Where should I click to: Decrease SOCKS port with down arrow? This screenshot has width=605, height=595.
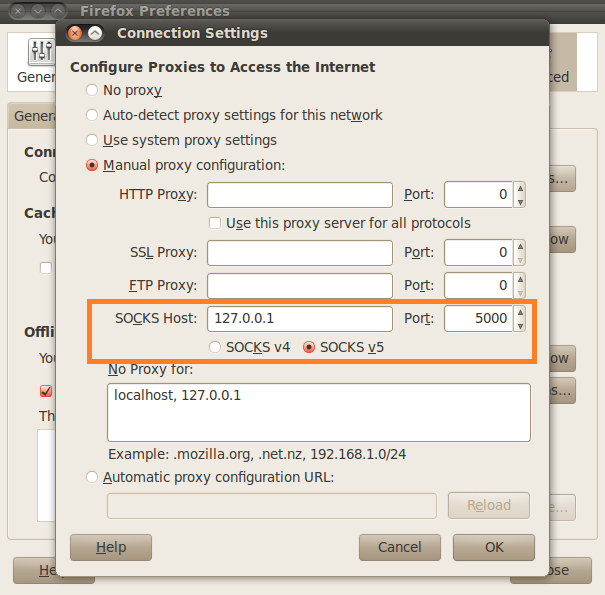(520, 326)
